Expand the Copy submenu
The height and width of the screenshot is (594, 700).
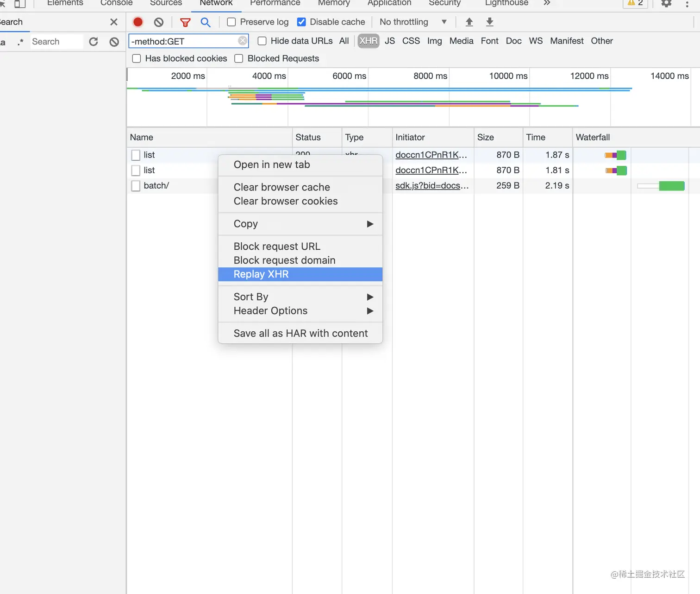pos(300,224)
